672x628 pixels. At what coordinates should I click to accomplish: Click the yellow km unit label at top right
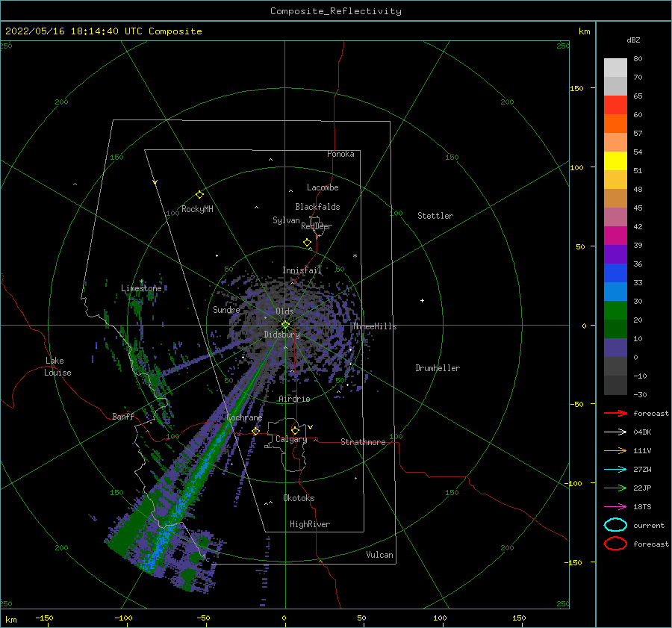point(584,31)
